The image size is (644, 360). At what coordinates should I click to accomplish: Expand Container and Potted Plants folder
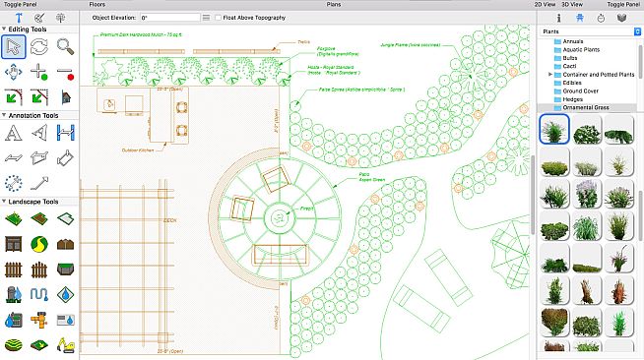(550, 74)
